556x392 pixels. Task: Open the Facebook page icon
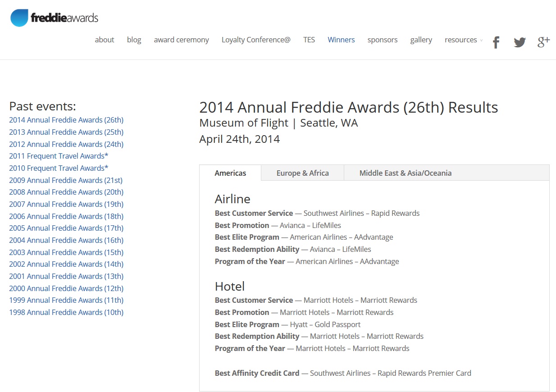point(496,42)
